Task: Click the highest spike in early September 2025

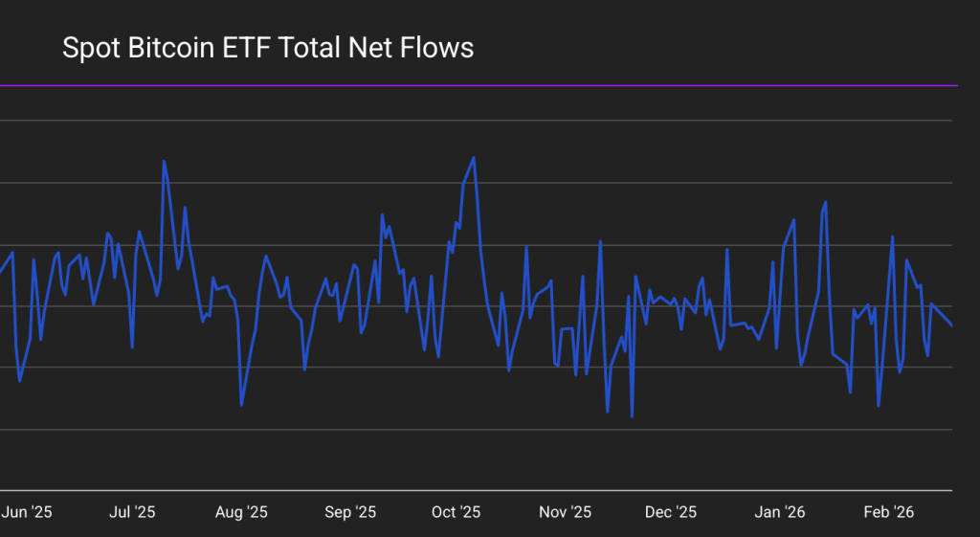Action: 382,214
